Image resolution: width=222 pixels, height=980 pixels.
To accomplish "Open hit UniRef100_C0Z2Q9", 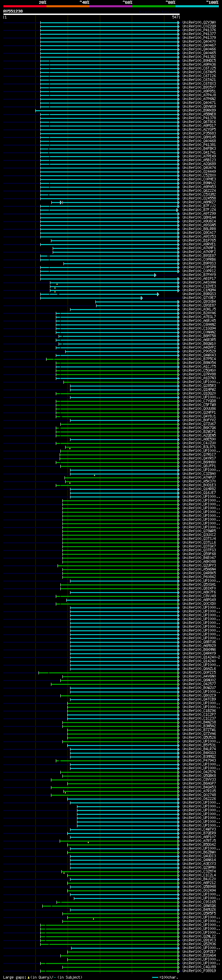I will coord(199,27).
